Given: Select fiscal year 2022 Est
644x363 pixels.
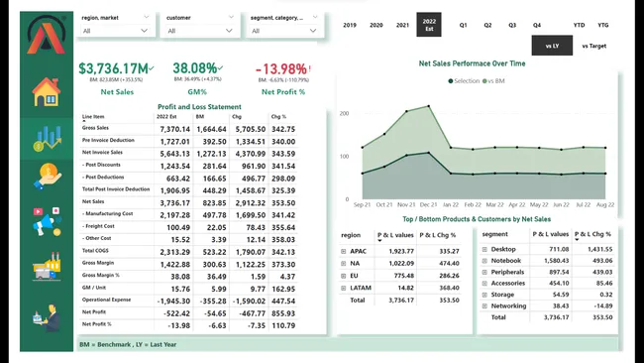Looking at the screenshot, I should pos(429,25).
